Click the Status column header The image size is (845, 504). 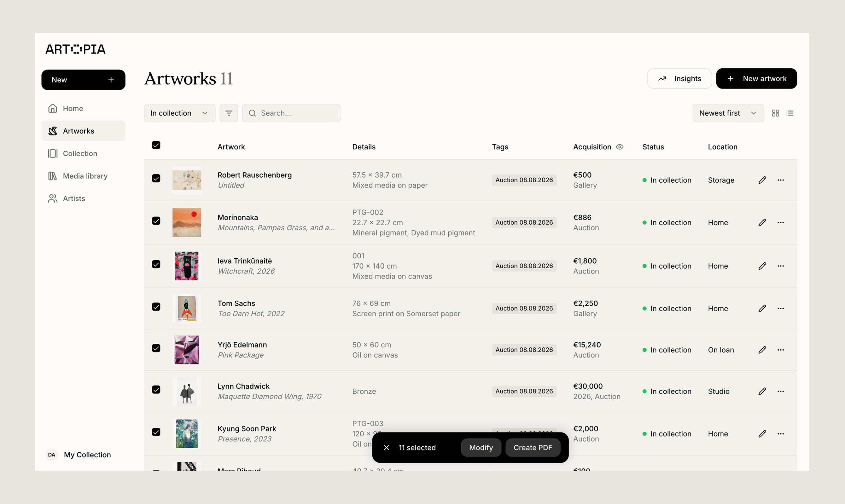(x=653, y=147)
